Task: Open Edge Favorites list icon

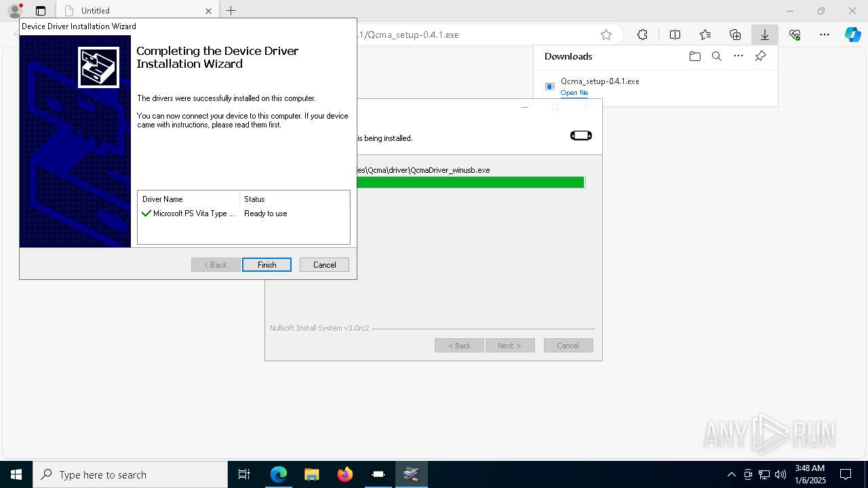Action: pos(705,35)
